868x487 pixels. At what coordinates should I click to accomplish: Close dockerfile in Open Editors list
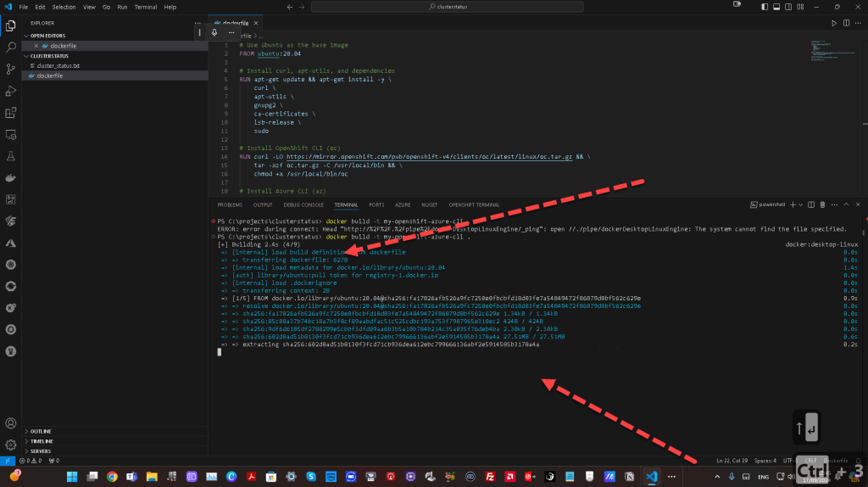click(x=36, y=46)
